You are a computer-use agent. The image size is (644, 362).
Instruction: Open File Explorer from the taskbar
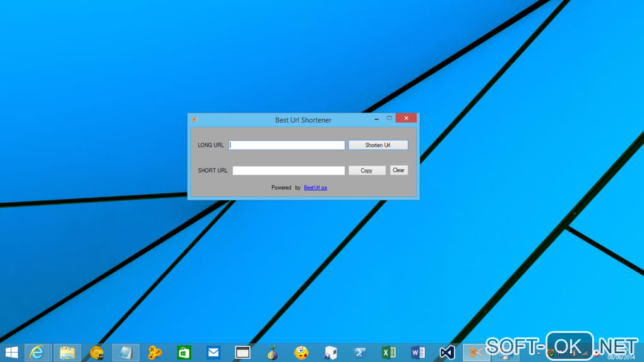[x=67, y=353]
